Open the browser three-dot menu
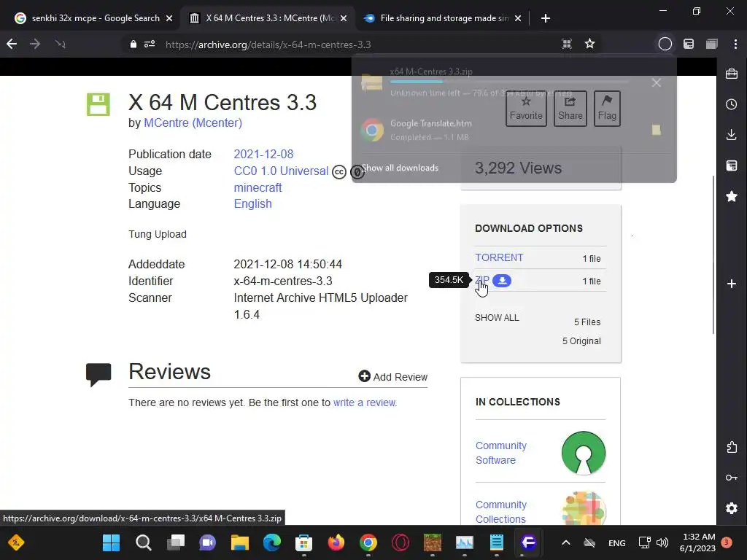 pyautogui.click(x=735, y=44)
